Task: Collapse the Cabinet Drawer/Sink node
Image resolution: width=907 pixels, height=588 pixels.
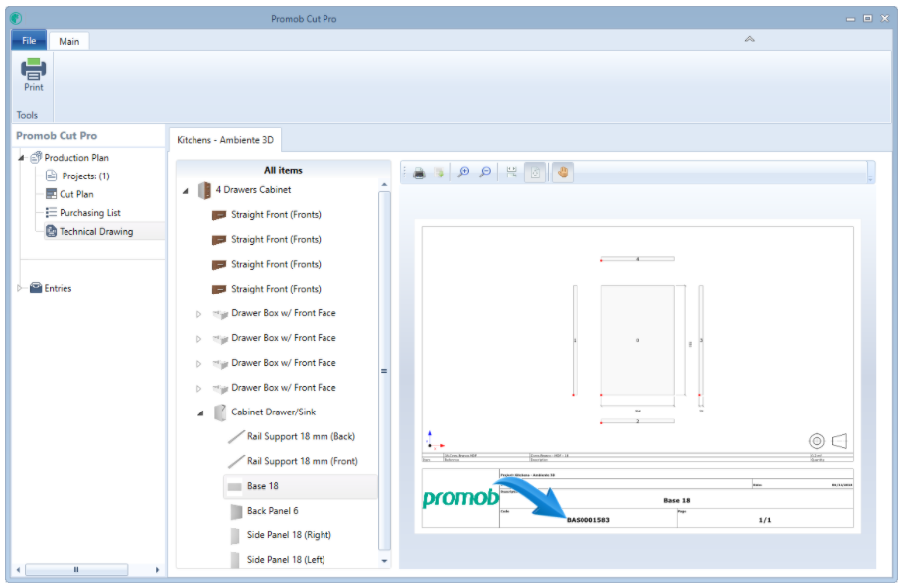Action: (200, 412)
